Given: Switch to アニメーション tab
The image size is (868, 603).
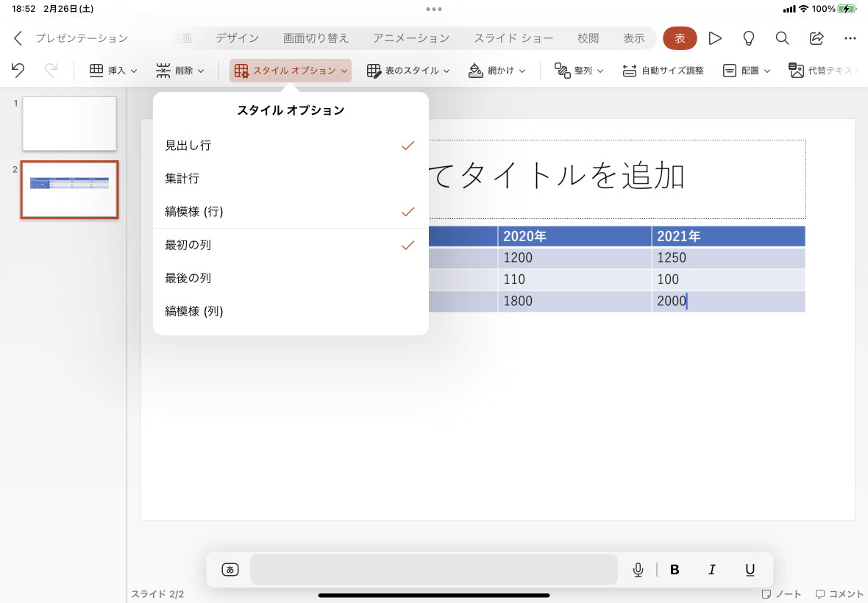Looking at the screenshot, I should pos(411,38).
